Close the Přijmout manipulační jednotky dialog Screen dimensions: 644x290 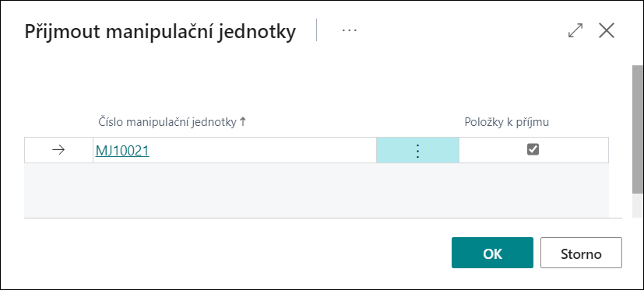click(x=606, y=31)
